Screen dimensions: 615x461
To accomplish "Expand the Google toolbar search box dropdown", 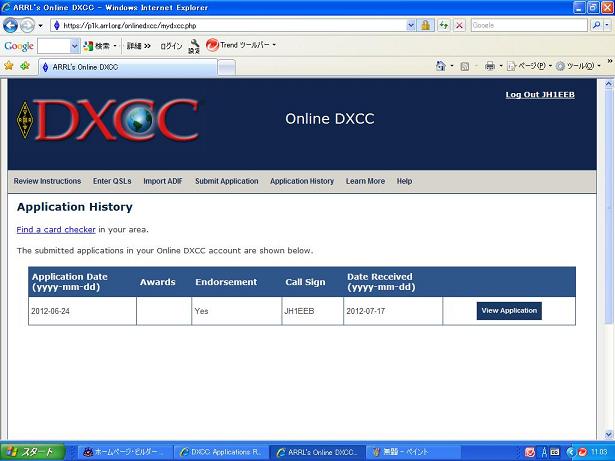I will [x=75, y=46].
